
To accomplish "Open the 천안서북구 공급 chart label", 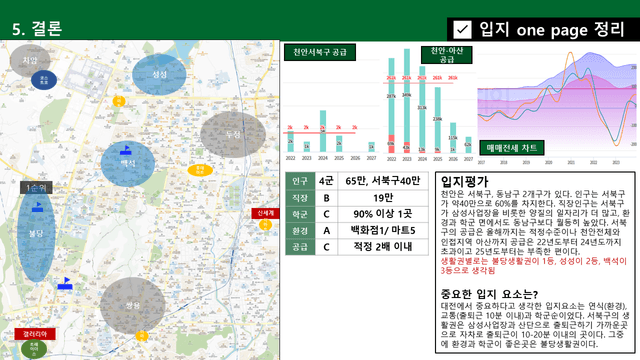I will click(x=320, y=52).
